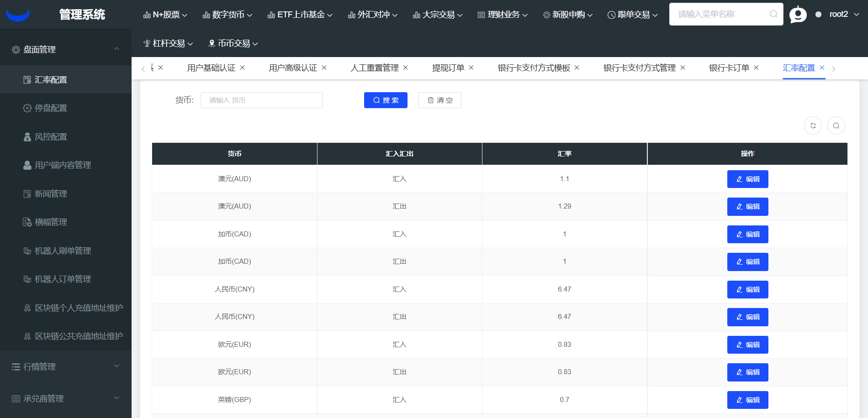Click the 货币 input field

click(x=261, y=100)
